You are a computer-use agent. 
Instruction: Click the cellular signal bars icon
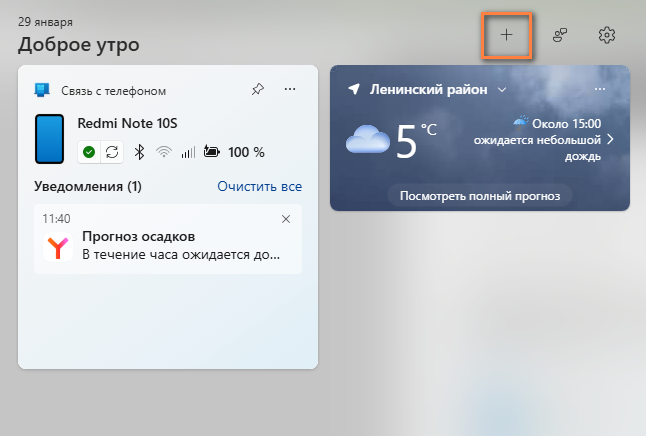point(188,152)
